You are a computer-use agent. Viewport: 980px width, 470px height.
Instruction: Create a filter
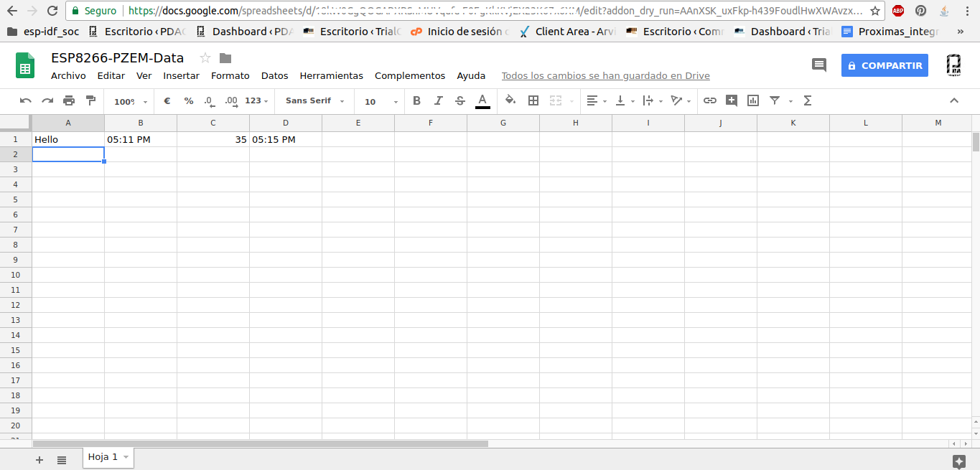pos(775,100)
